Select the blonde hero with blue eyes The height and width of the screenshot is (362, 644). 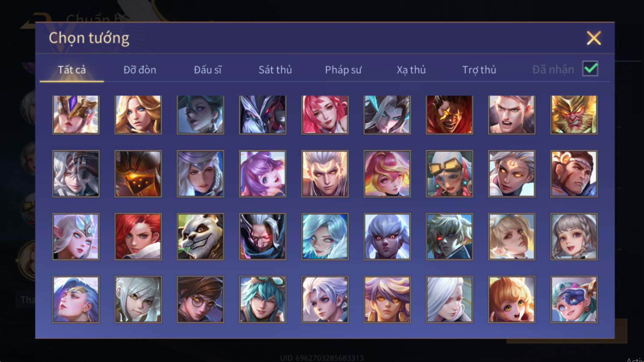pos(138,115)
